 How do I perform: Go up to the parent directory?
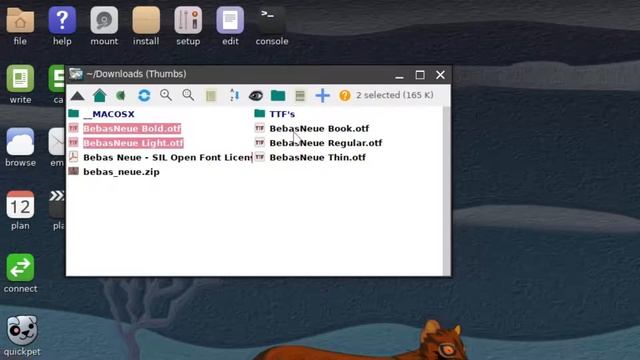77,96
